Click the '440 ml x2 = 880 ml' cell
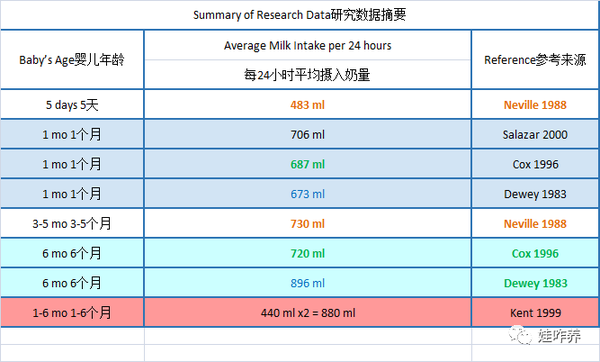 click(308, 313)
